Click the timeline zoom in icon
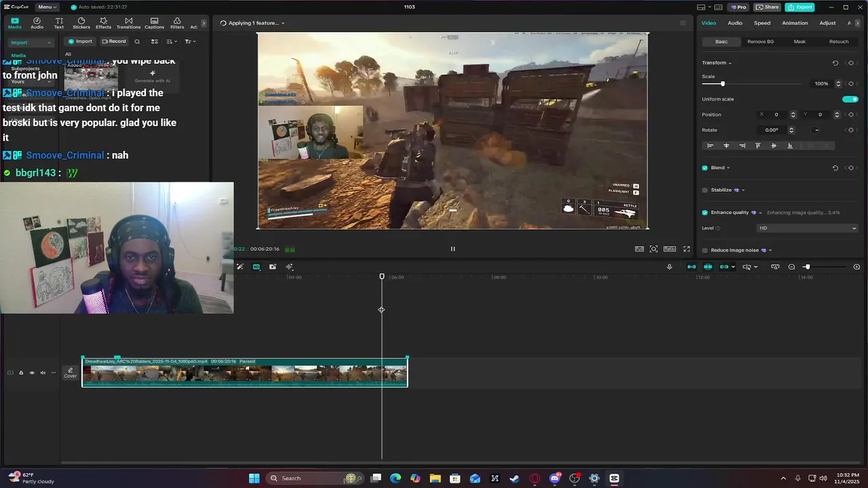 [856, 267]
